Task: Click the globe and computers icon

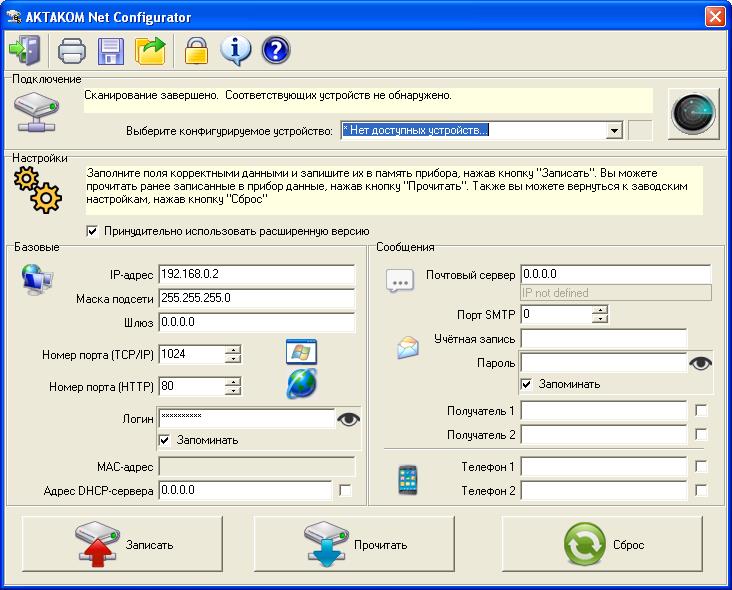Action: [37, 280]
